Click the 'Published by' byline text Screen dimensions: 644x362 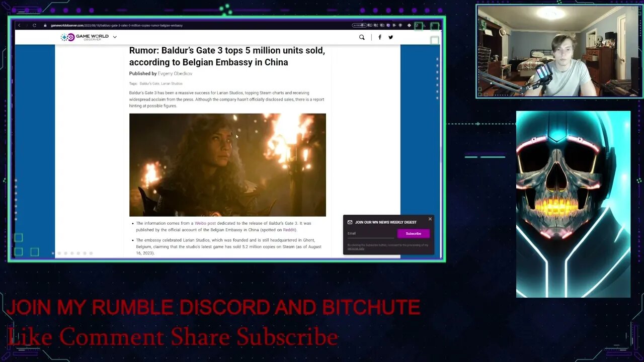pyautogui.click(x=143, y=73)
